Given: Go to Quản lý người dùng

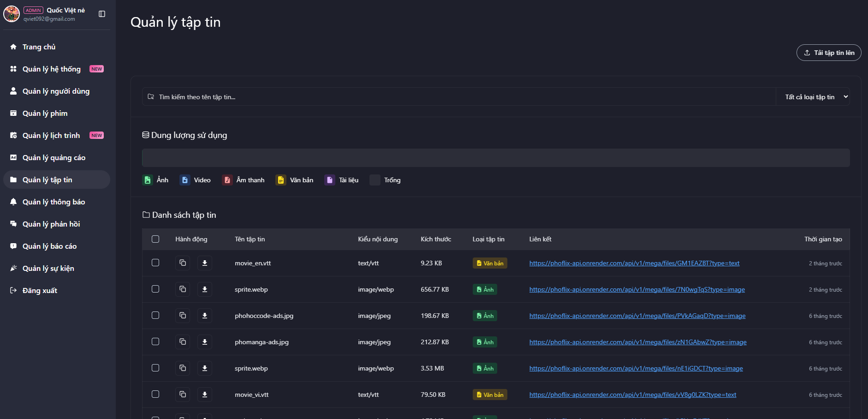Looking at the screenshot, I should pyautogui.click(x=57, y=91).
